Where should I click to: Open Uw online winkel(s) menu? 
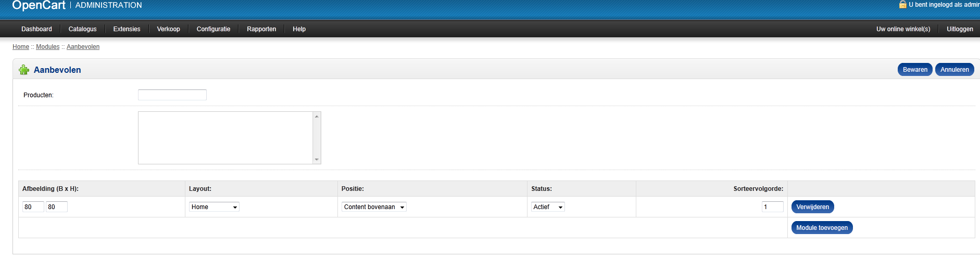tap(903, 29)
